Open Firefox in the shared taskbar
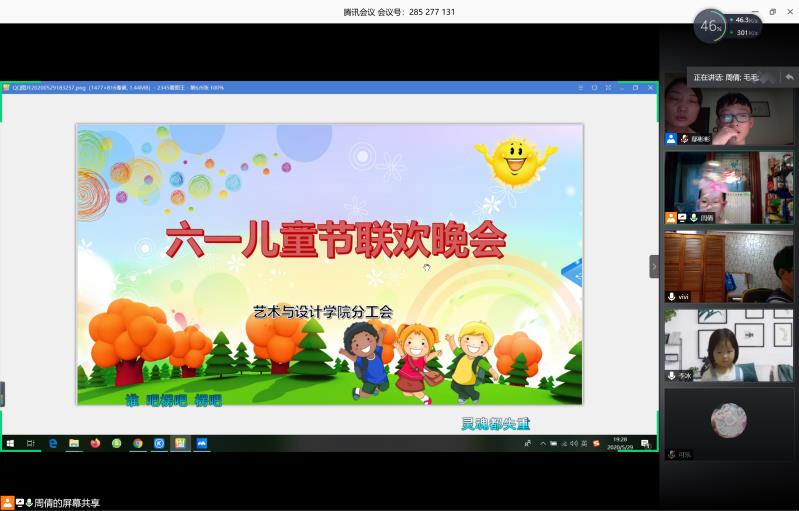The width and height of the screenshot is (799, 511). 95,443
